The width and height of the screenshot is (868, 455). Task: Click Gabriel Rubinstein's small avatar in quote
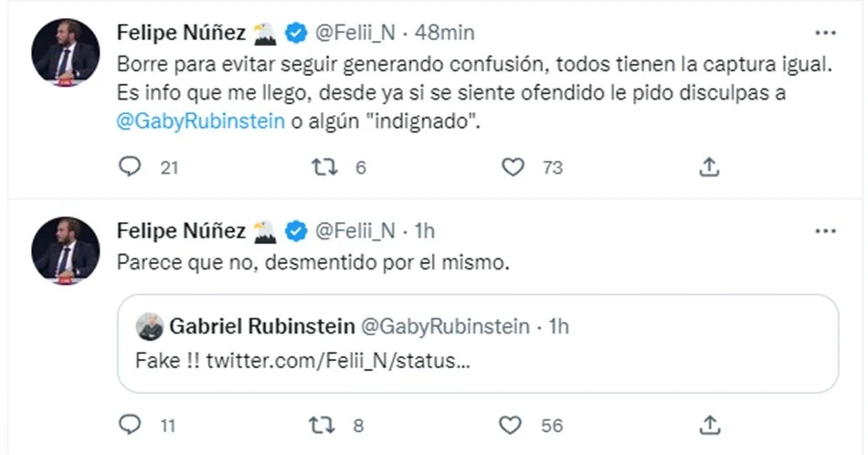click(150, 326)
